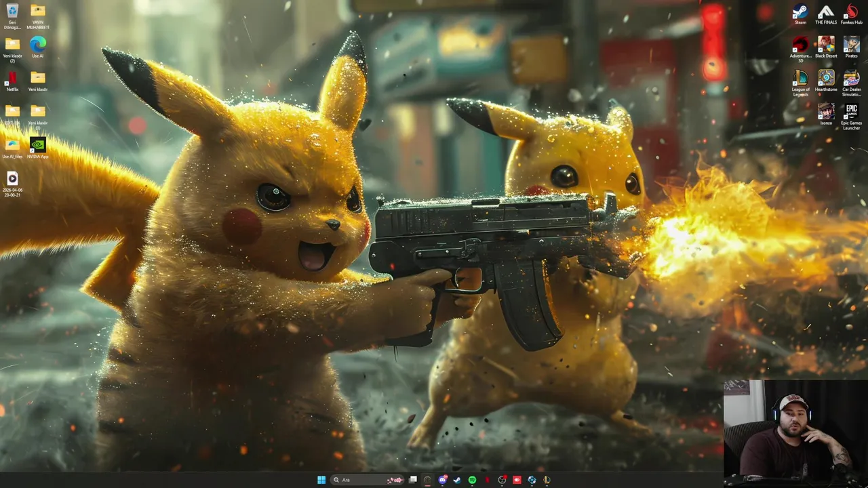Open Task View on the taskbar
This screenshot has width=868, height=488.
pos(413,480)
